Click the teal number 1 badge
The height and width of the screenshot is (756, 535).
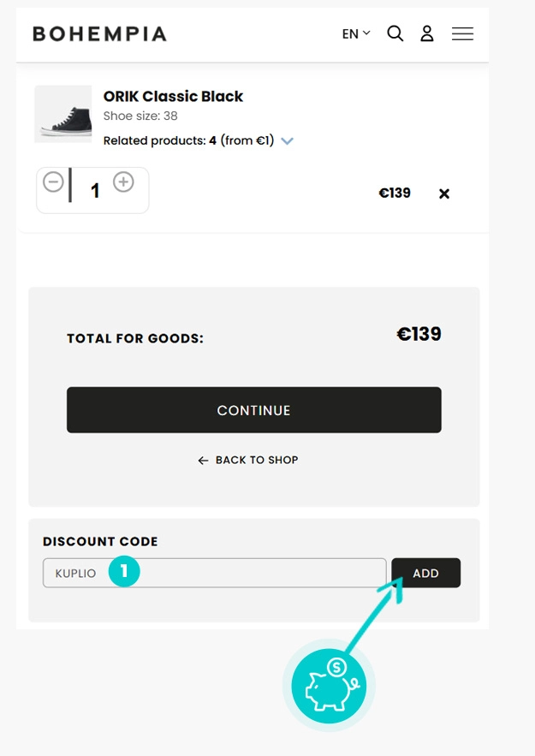(x=123, y=572)
